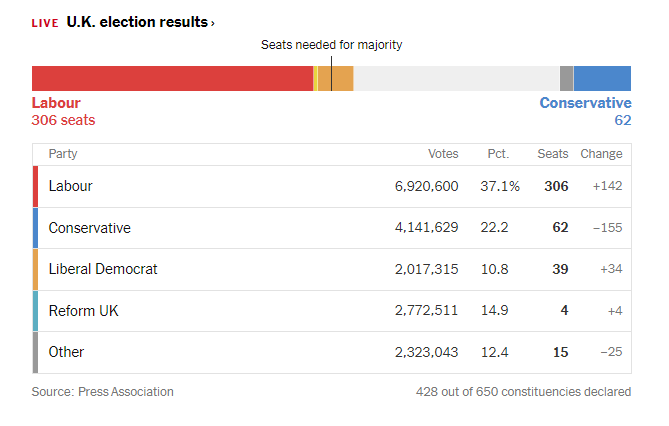
Task: Click the Seats column header
Action: [x=553, y=154]
